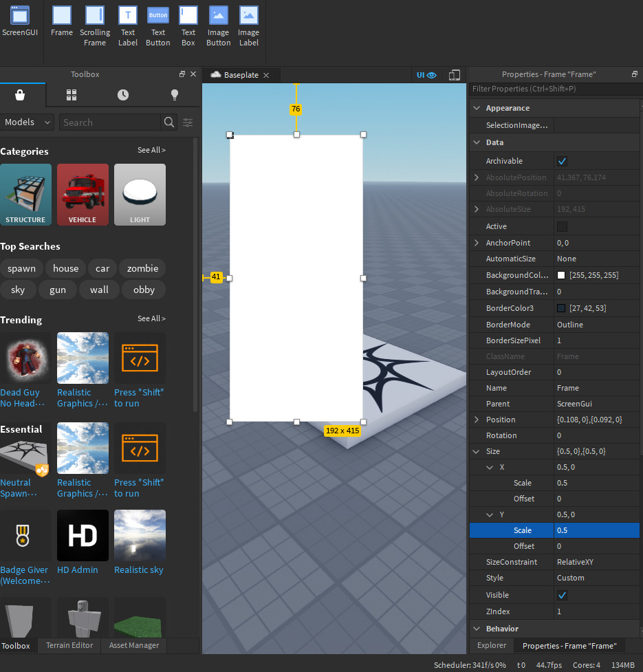Open Toolbox search filter options
Viewport: 643px width, 672px height.
[x=188, y=122]
